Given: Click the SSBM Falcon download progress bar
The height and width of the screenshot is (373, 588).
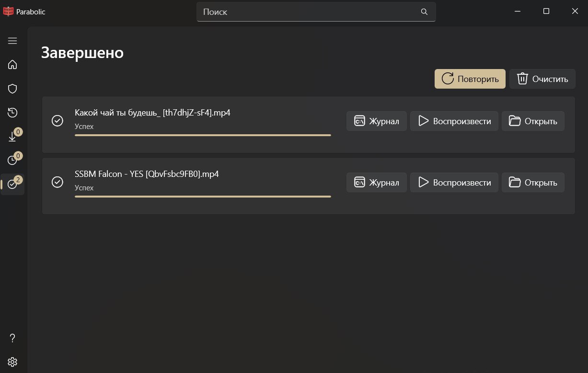Looking at the screenshot, I should [x=203, y=197].
